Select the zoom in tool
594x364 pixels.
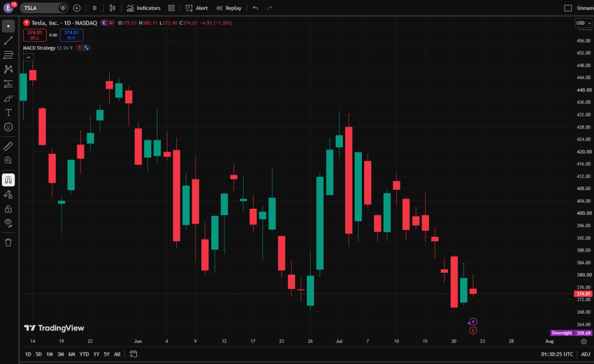click(x=8, y=161)
